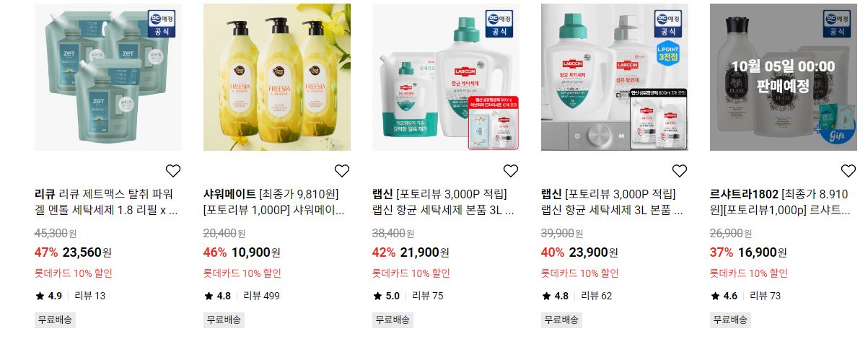868x339 pixels.
Task: Open the 리큐 제트맥스 탈취 파워겔 title link
Action: click(x=107, y=203)
